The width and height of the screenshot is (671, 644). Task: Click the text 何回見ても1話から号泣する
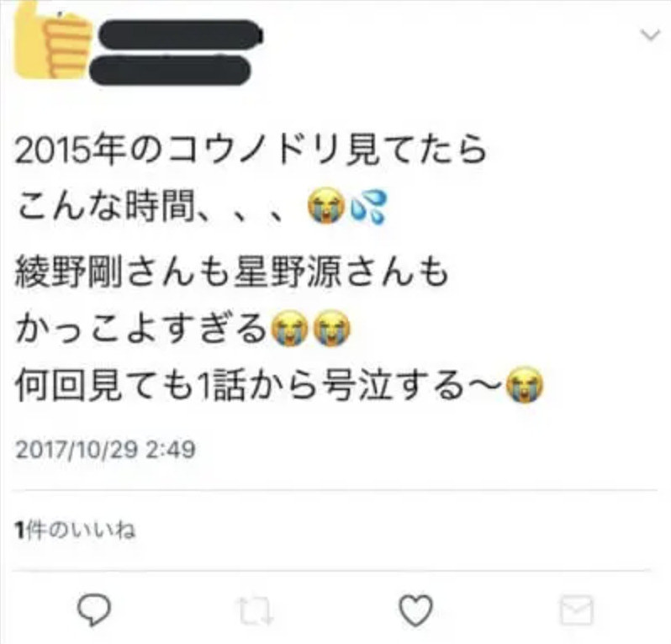pyautogui.click(x=240, y=386)
